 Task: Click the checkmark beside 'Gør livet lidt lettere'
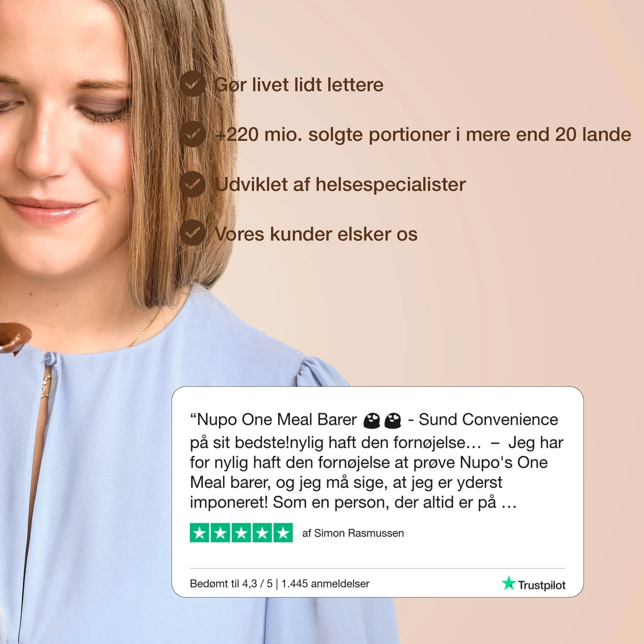pos(193,84)
